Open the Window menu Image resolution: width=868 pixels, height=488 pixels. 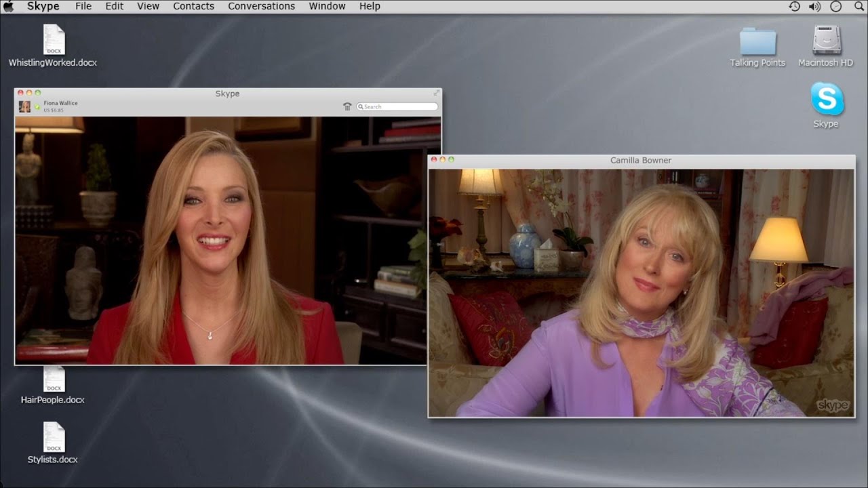[327, 6]
